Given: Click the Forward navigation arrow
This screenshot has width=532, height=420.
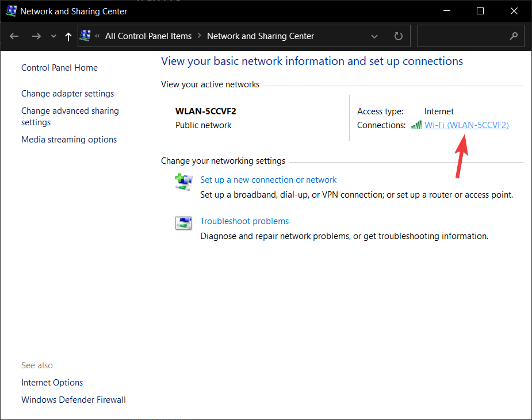Looking at the screenshot, I should click(36, 36).
